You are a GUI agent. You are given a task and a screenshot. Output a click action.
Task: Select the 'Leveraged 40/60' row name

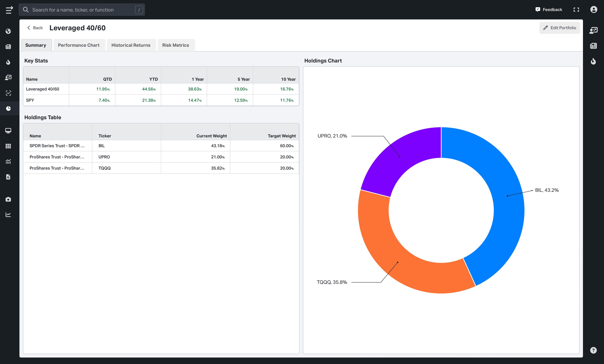pos(43,89)
